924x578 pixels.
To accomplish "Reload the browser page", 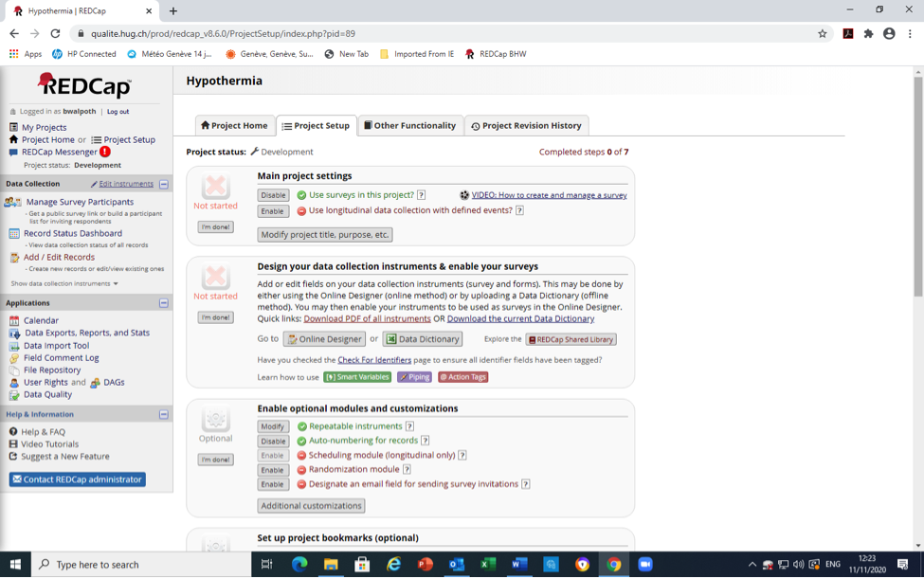I will pos(55,33).
